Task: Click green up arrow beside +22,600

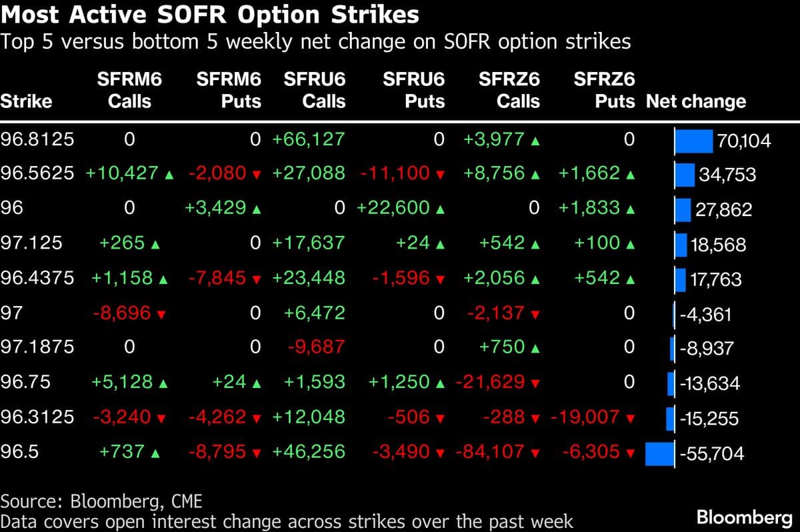Action: point(439,210)
